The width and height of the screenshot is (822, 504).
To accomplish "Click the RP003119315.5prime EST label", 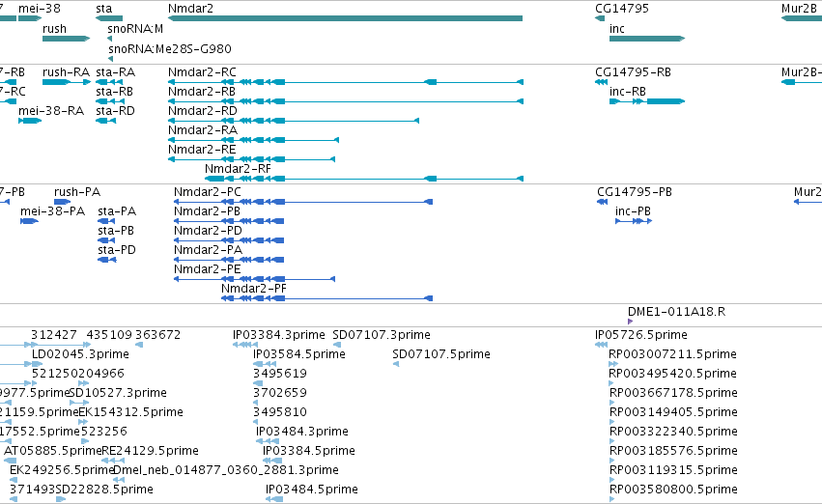I will point(673,470).
